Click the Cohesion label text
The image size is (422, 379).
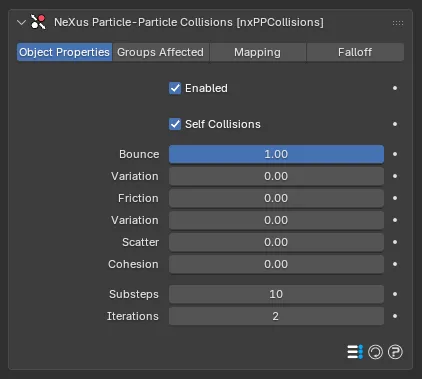(x=133, y=264)
